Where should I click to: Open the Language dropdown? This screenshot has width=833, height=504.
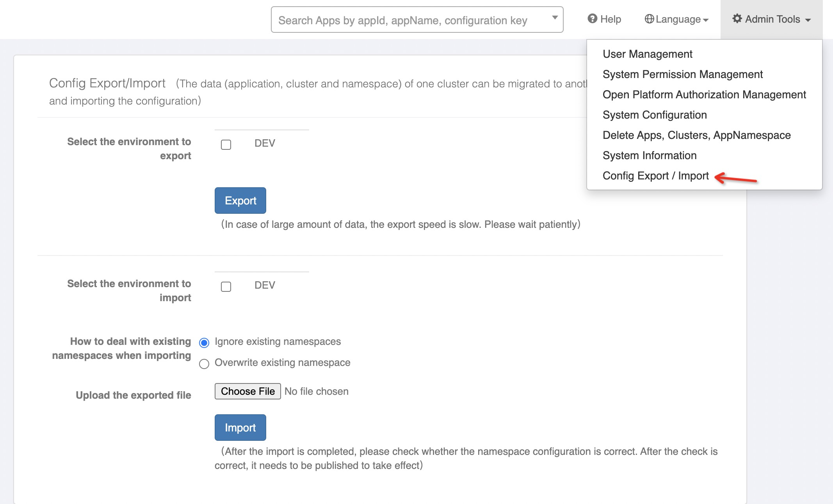click(677, 19)
